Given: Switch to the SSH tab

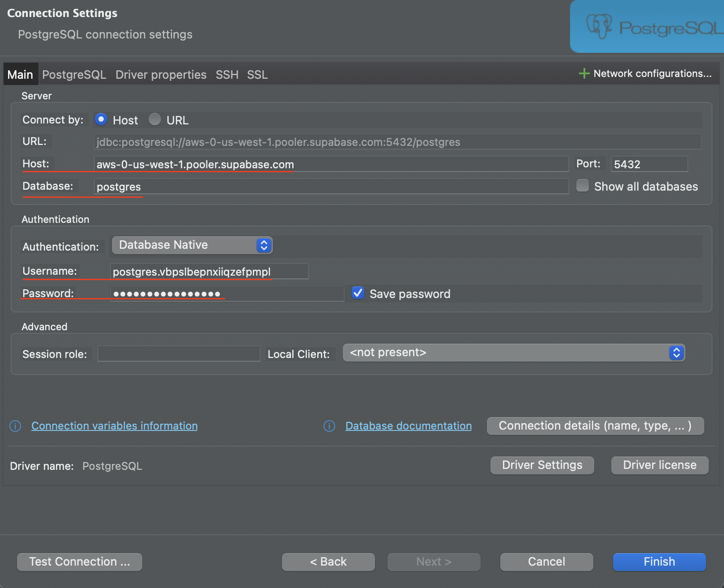Looking at the screenshot, I should (227, 75).
